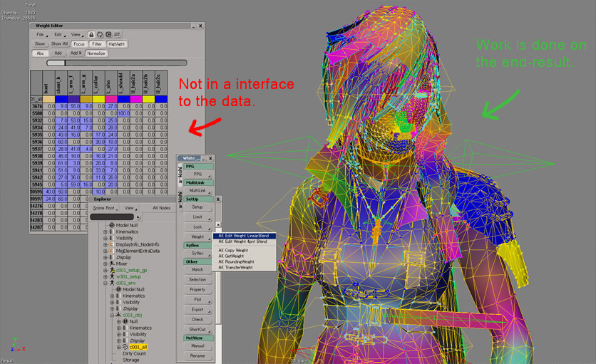
Task: Open the Export dropdown button
Action: point(197,310)
